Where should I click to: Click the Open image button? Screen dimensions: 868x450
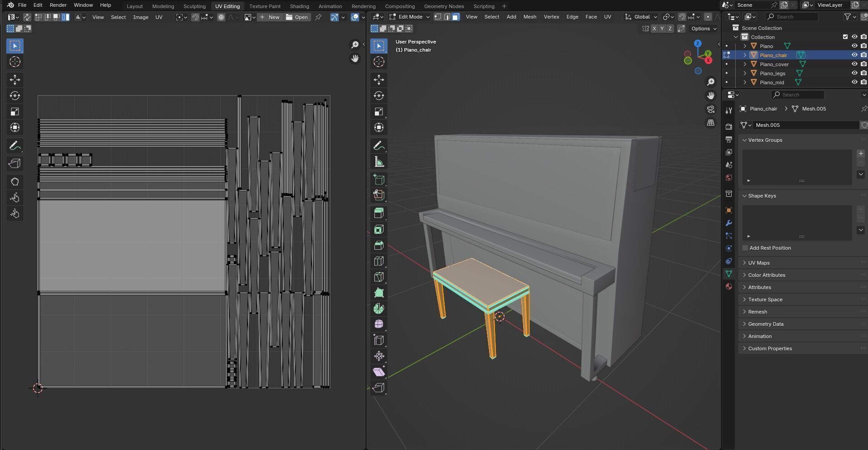tap(297, 17)
